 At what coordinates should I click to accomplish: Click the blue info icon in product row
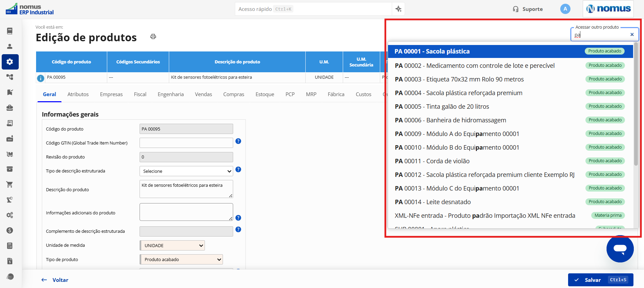[x=41, y=78]
